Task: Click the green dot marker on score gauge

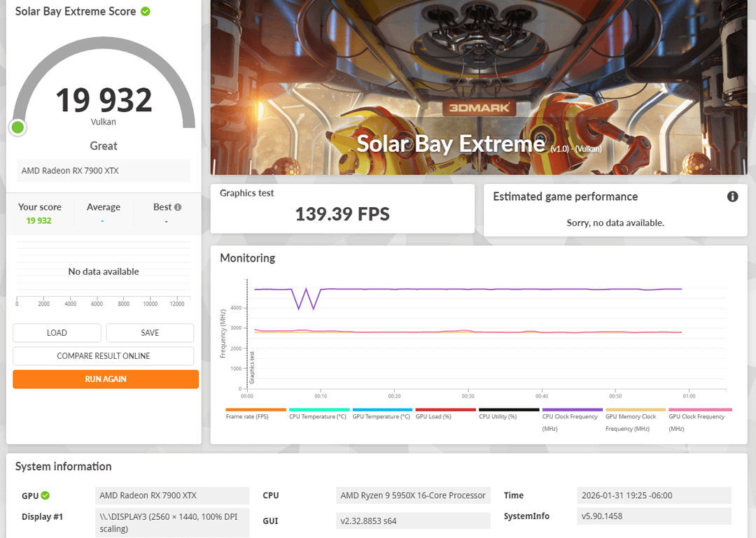Action: 17,127
